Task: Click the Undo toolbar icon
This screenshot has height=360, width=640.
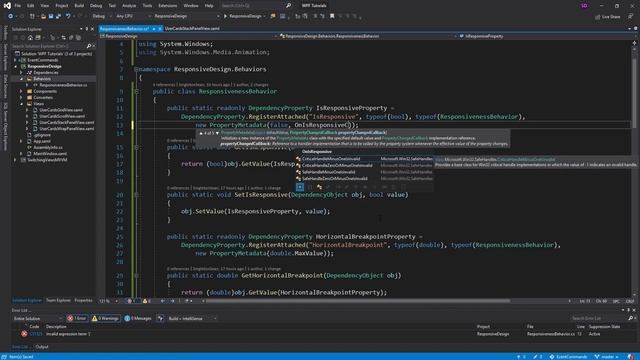Action: 68,16
